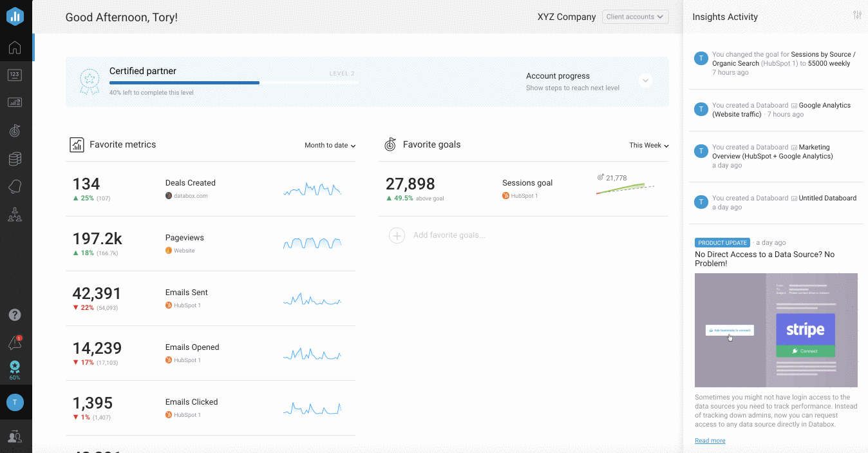Open the notifications icon with red badge

coord(15,343)
